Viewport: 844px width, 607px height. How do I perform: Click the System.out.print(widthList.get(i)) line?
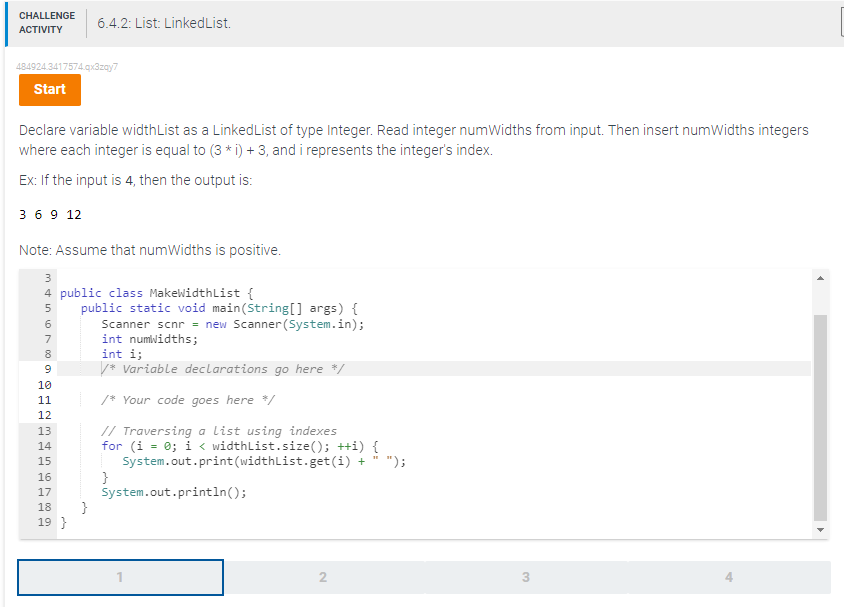coord(264,461)
